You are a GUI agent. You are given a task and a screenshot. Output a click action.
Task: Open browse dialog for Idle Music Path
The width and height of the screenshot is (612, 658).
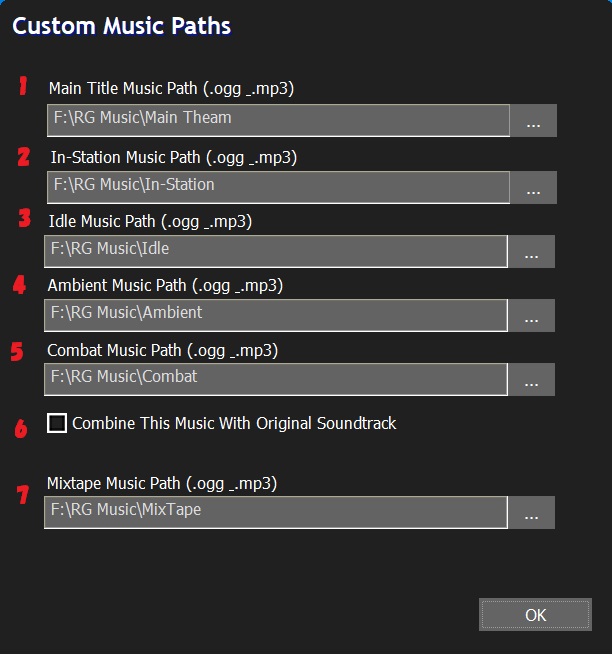pos(531,252)
